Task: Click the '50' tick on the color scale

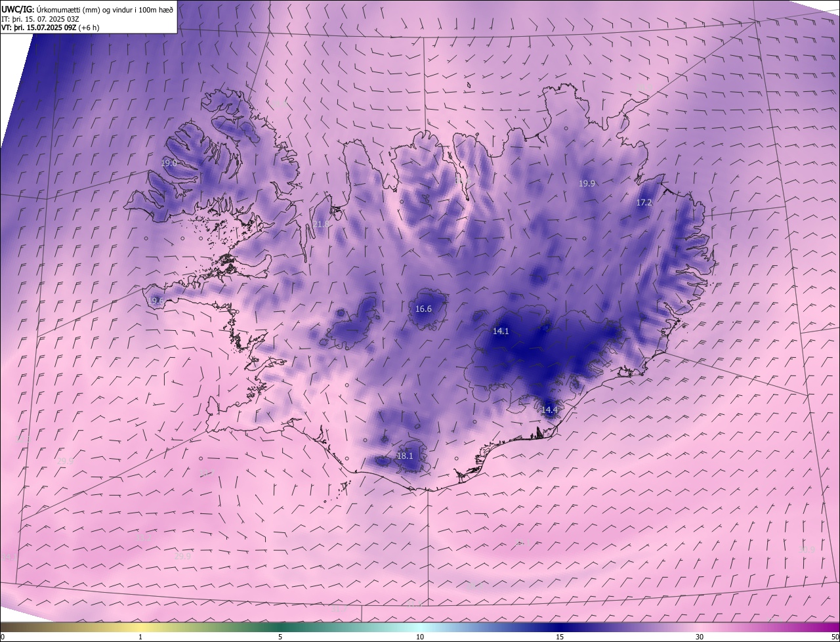Action: point(835,637)
